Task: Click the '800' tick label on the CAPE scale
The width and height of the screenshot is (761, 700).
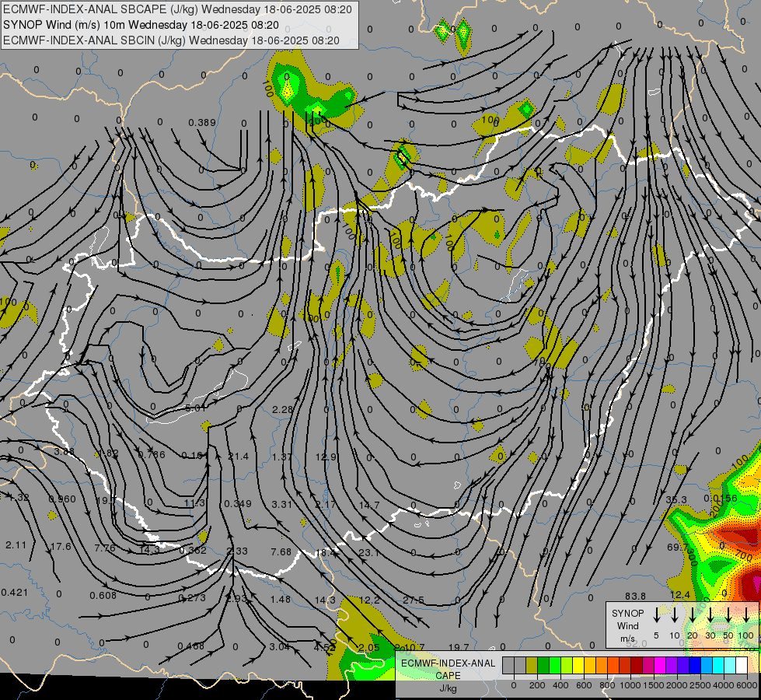Action: pyautogui.click(x=607, y=685)
